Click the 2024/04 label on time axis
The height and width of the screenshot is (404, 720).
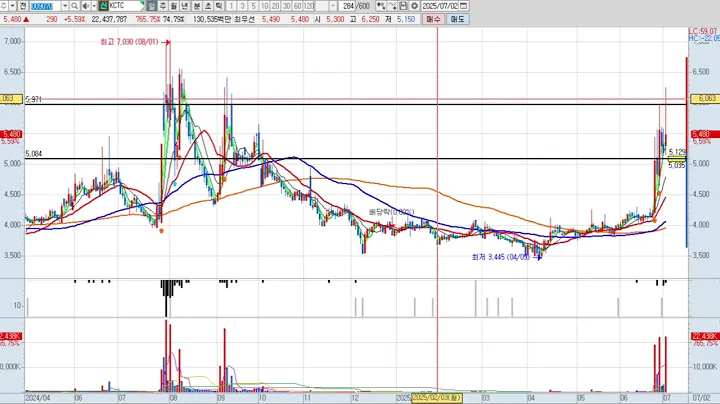click(x=38, y=398)
